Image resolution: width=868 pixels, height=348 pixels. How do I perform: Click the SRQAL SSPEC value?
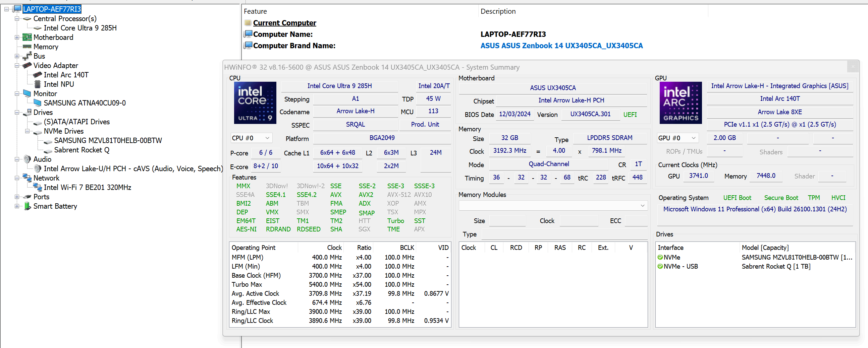[355, 125]
